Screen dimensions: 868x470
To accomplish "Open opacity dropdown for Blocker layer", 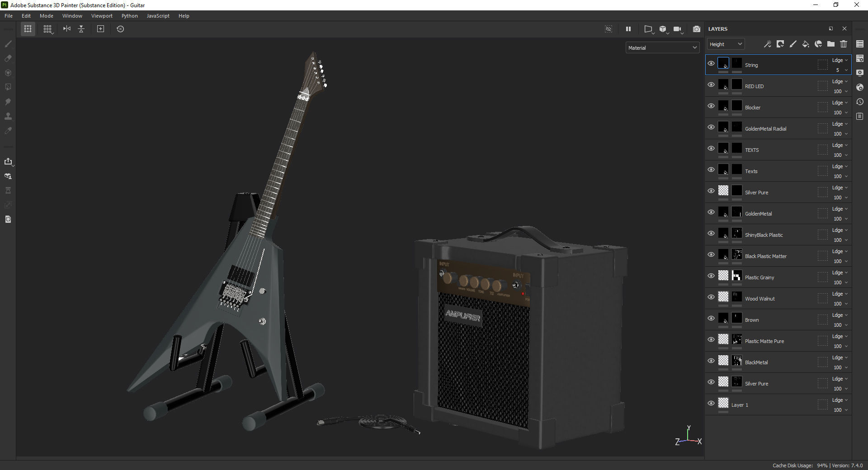I will [840, 113].
